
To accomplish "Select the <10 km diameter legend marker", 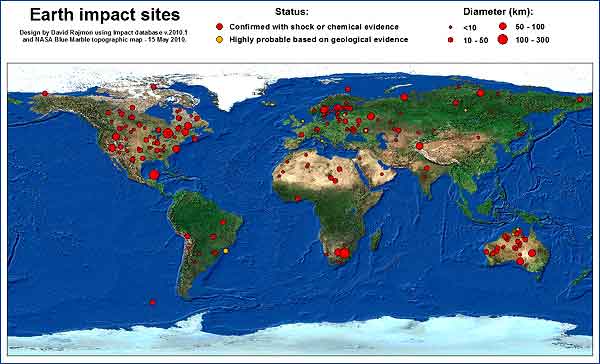I will click(x=451, y=28).
